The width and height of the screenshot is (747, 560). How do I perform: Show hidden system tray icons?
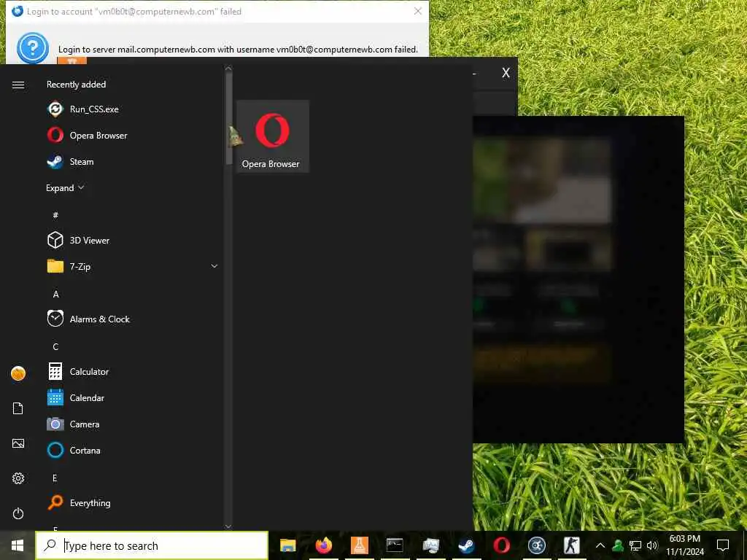[x=600, y=545]
